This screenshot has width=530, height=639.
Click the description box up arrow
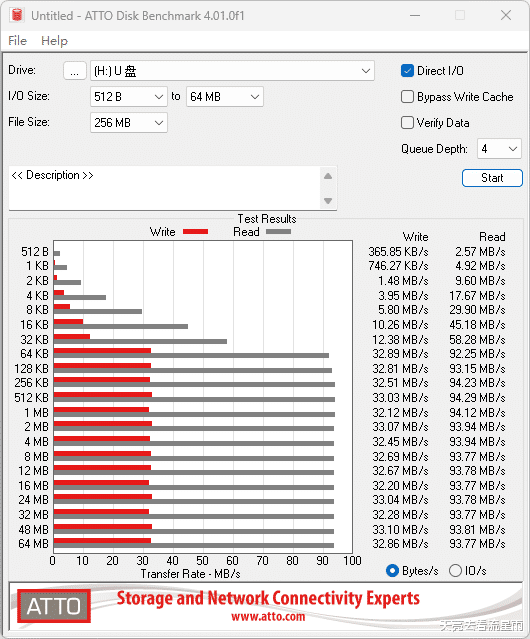tap(328, 176)
